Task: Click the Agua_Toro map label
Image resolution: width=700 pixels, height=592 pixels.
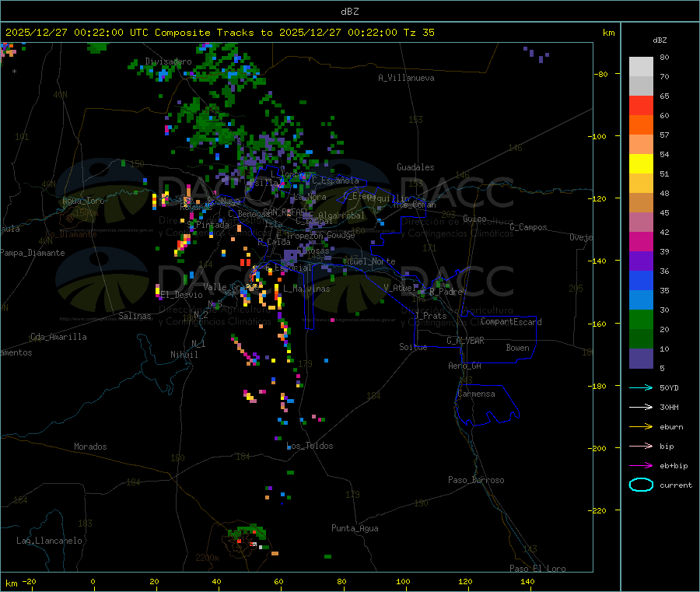Action: coord(83,201)
